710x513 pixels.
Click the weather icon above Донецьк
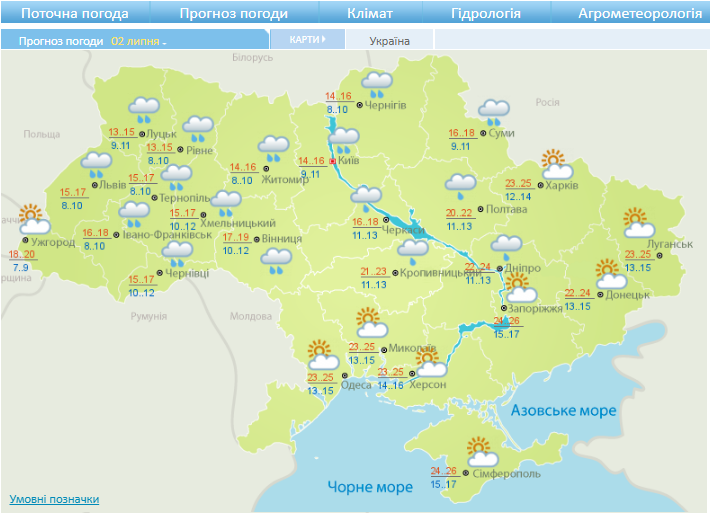tap(608, 273)
